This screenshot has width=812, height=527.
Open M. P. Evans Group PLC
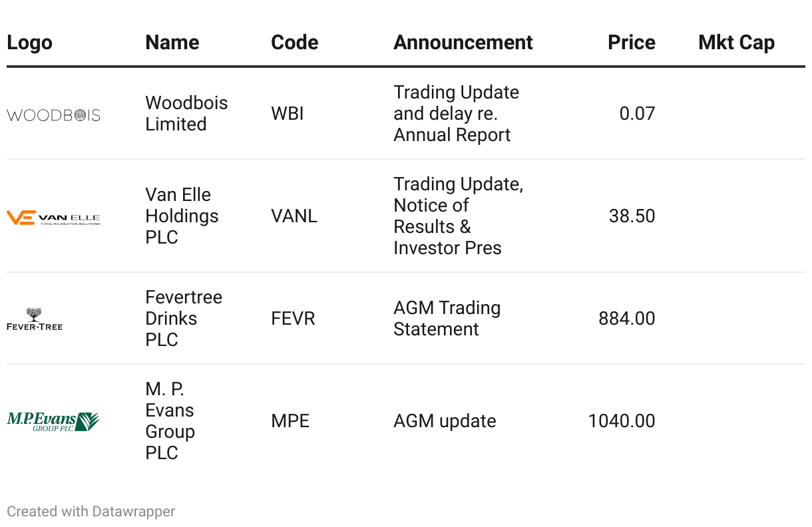170,421
